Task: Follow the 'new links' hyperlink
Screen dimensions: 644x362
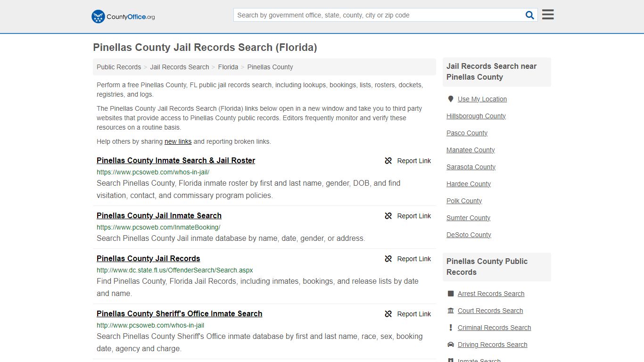Action: click(x=178, y=141)
